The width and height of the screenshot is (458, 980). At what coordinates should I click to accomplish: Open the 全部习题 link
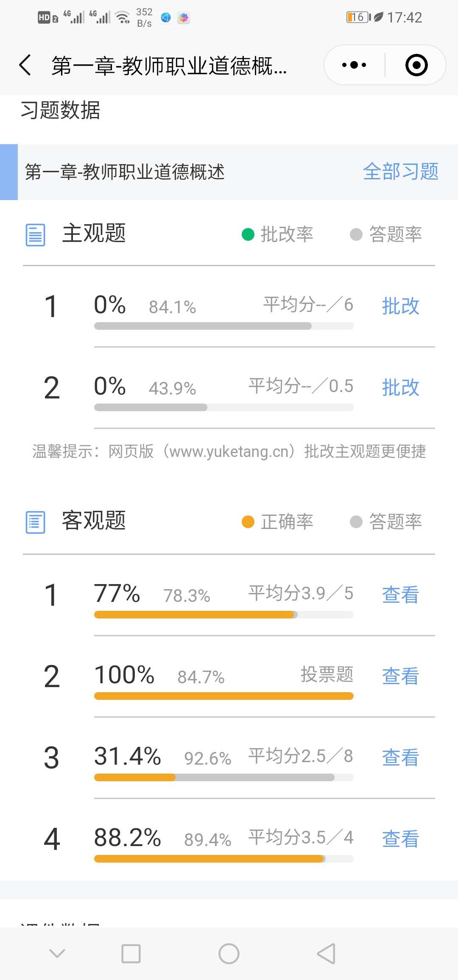[x=400, y=172]
